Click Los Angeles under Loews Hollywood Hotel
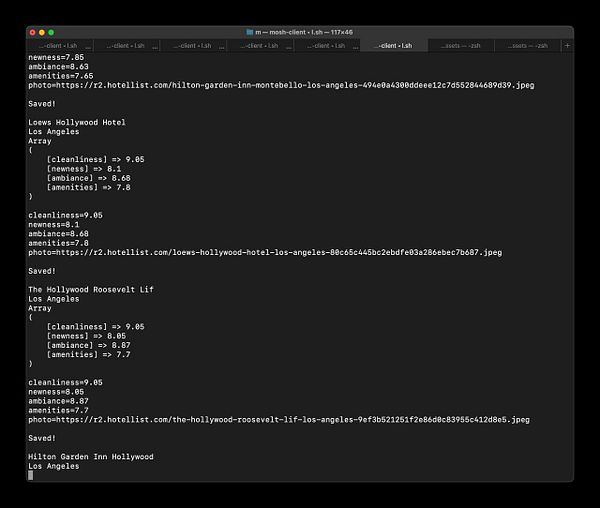The width and height of the screenshot is (600, 508). click(x=54, y=132)
